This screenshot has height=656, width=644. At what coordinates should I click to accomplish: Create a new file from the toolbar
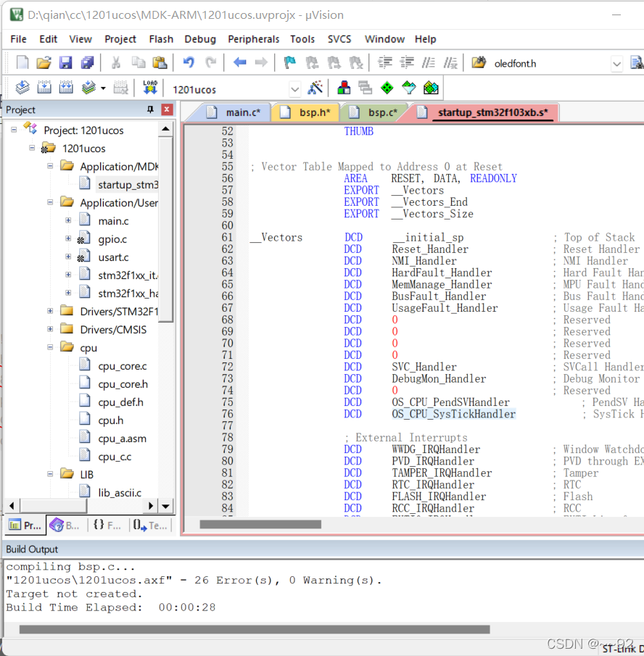(x=22, y=63)
